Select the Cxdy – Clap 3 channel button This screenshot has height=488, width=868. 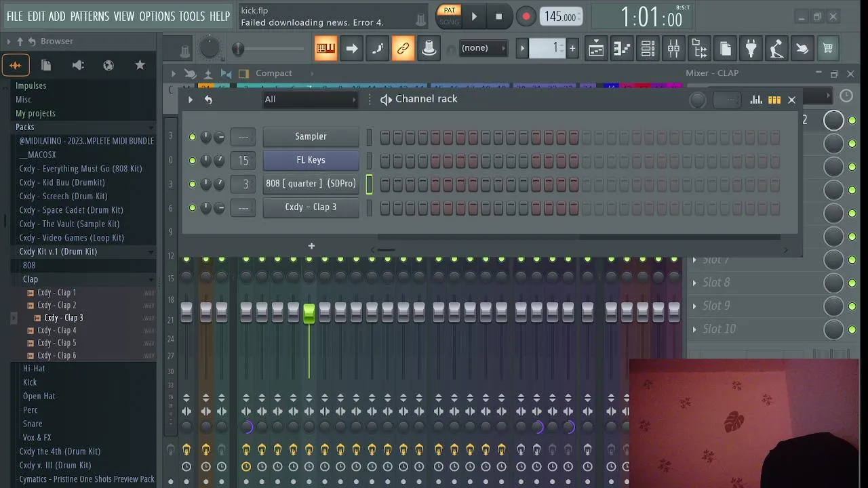click(311, 207)
